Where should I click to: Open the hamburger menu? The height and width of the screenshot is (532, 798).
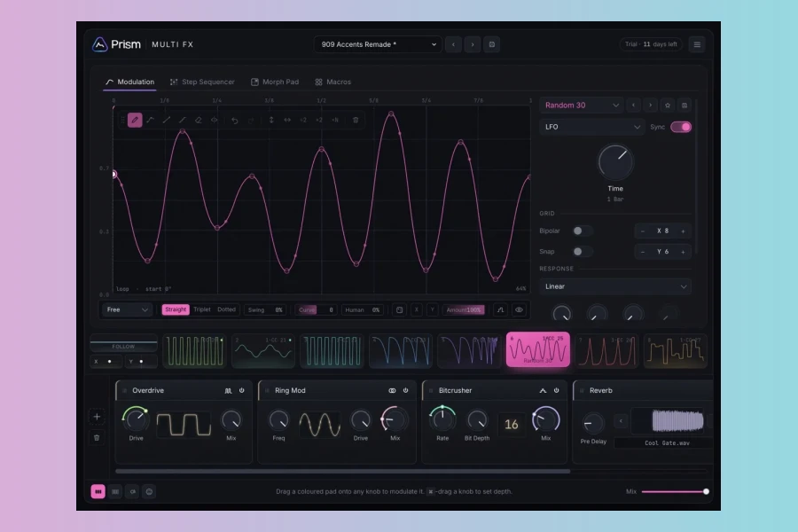(x=697, y=45)
